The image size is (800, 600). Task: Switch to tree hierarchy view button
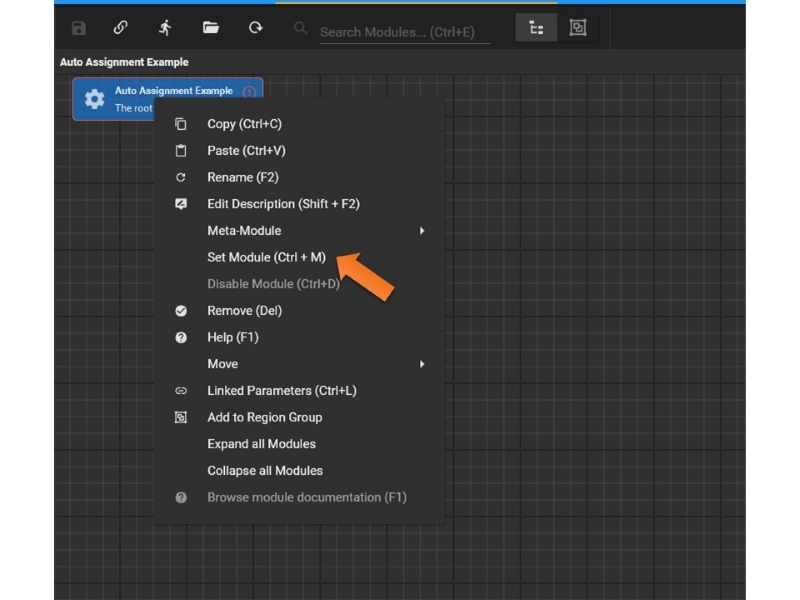point(536,28)
